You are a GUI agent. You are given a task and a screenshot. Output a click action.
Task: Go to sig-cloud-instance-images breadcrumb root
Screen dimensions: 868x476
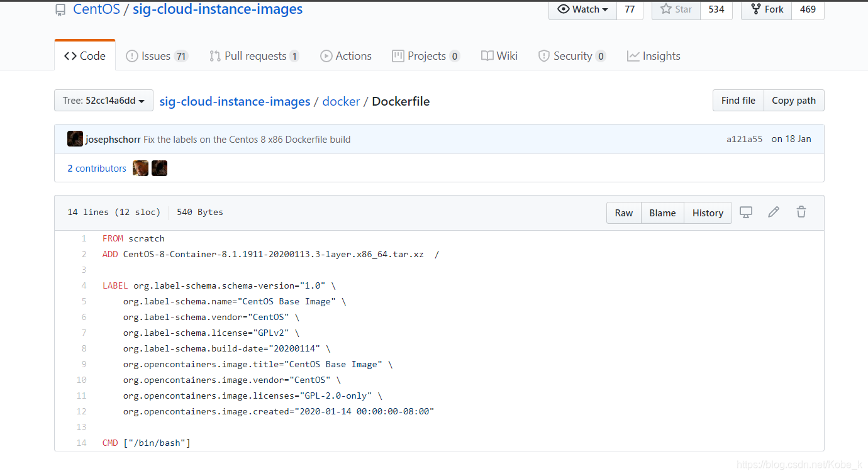pos(235,101)
